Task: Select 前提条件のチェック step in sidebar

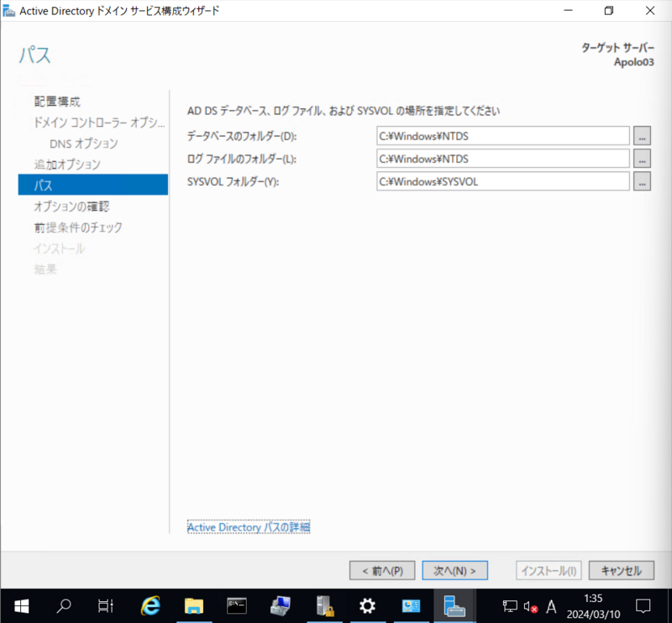Action: click(78, 228)
